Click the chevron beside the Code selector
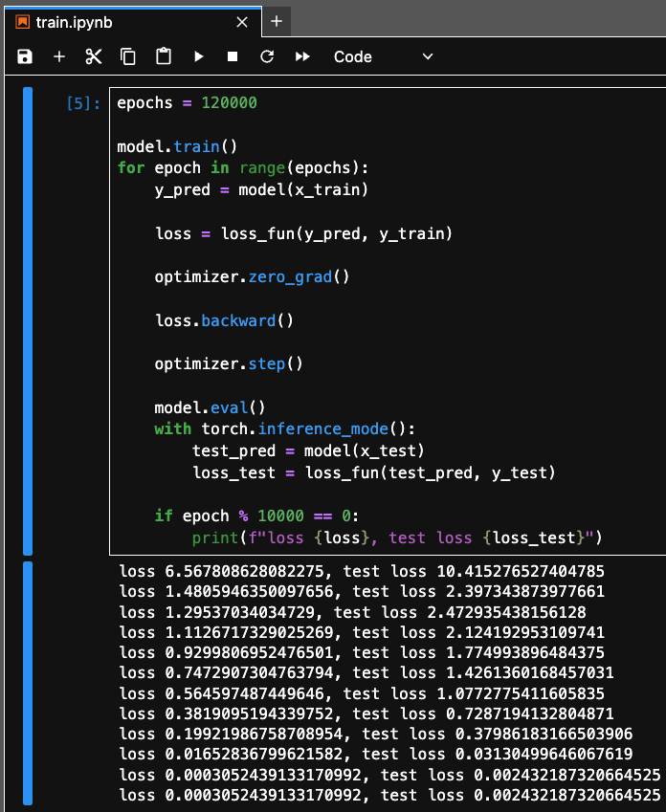666x812 pixels. 428,56
